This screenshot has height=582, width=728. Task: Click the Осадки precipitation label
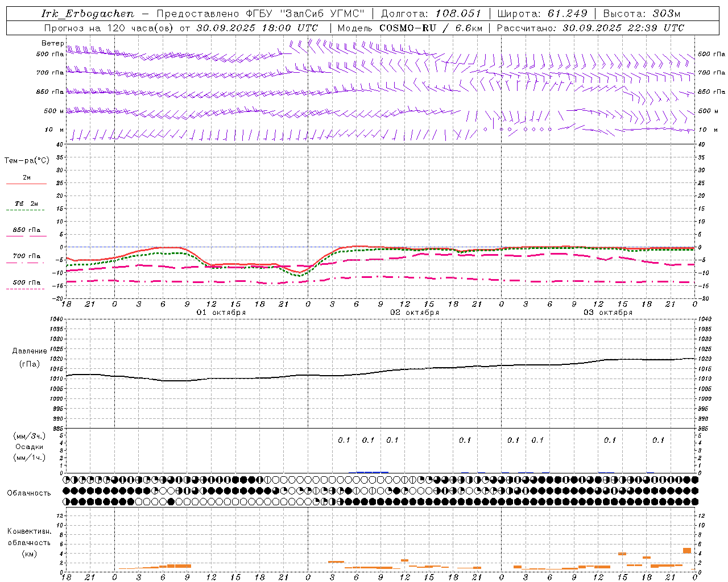[x=30, y=447]
